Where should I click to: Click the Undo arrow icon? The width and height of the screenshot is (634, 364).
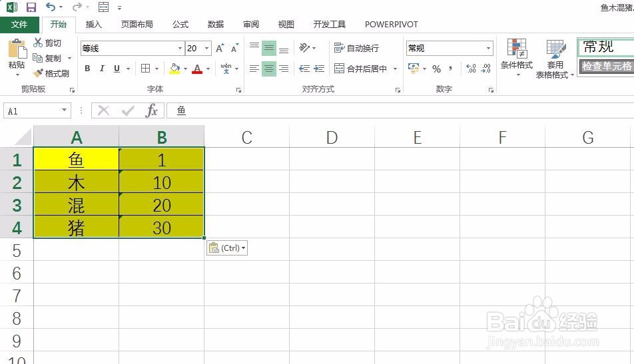[x=51, y=7]
